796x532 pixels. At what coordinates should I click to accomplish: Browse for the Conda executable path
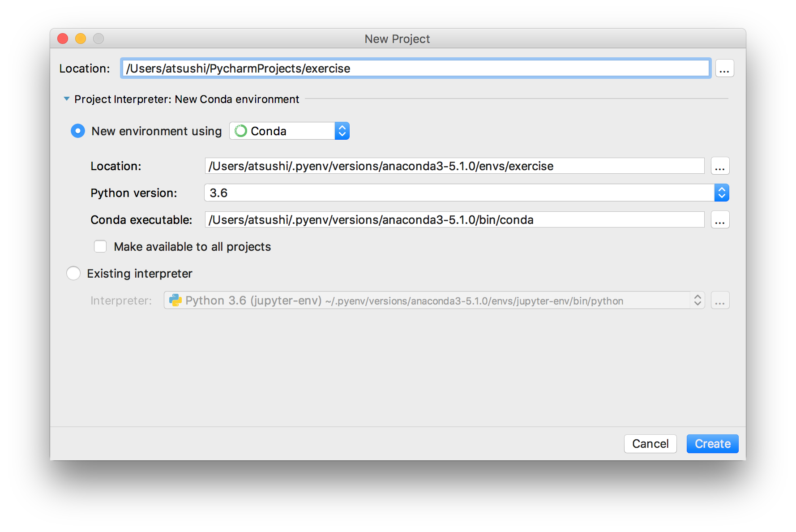pos(720,219)
